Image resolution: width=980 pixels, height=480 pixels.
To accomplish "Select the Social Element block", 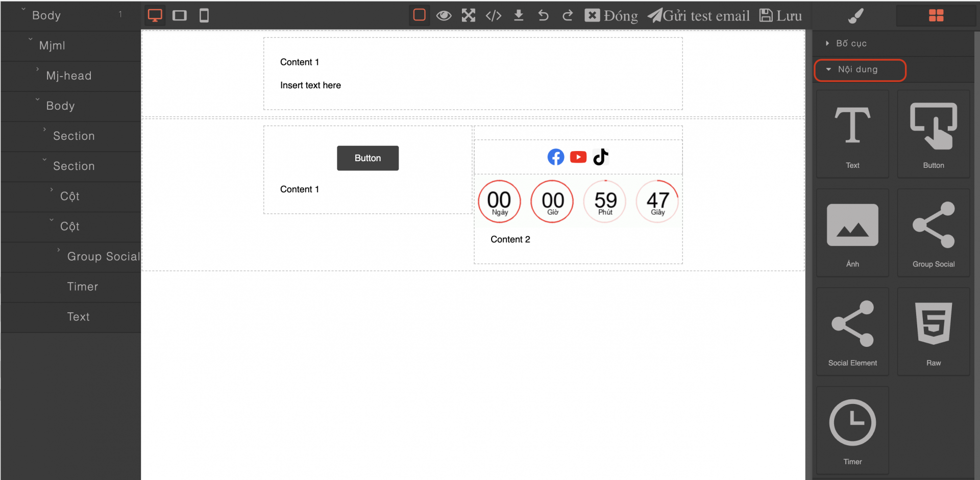I will tap(852, 332).
